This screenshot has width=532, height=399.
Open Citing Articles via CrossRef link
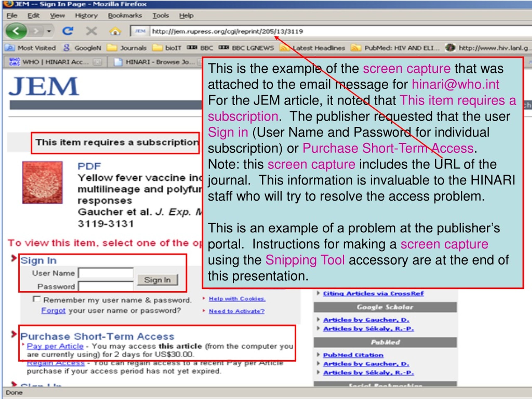(373, 293)
